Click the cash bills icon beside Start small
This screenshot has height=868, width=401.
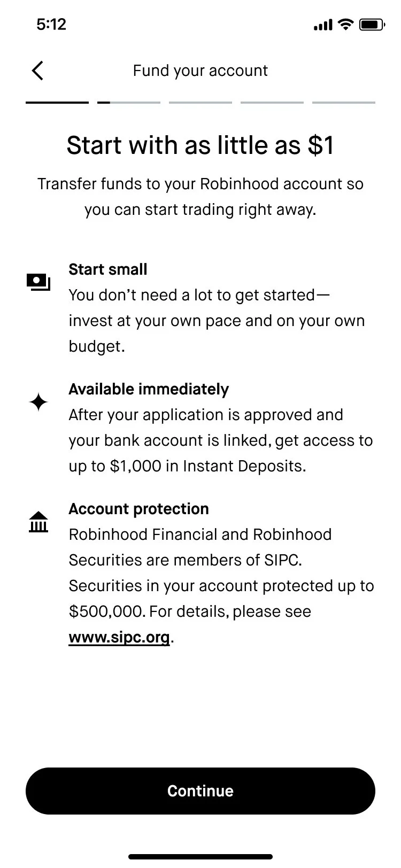[x=38, y=282]
